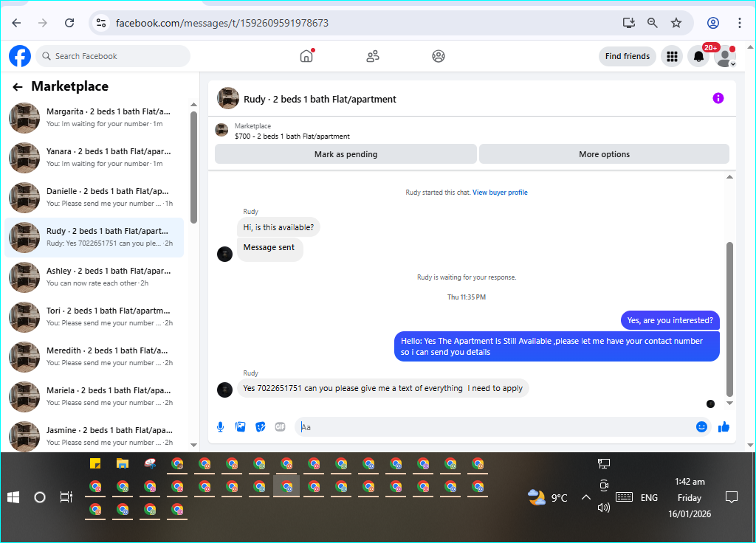Click conversation list scrollbar up arrow
Image resolution: width=756 pixels, height=543 pixels.
(x=194, y=105)
